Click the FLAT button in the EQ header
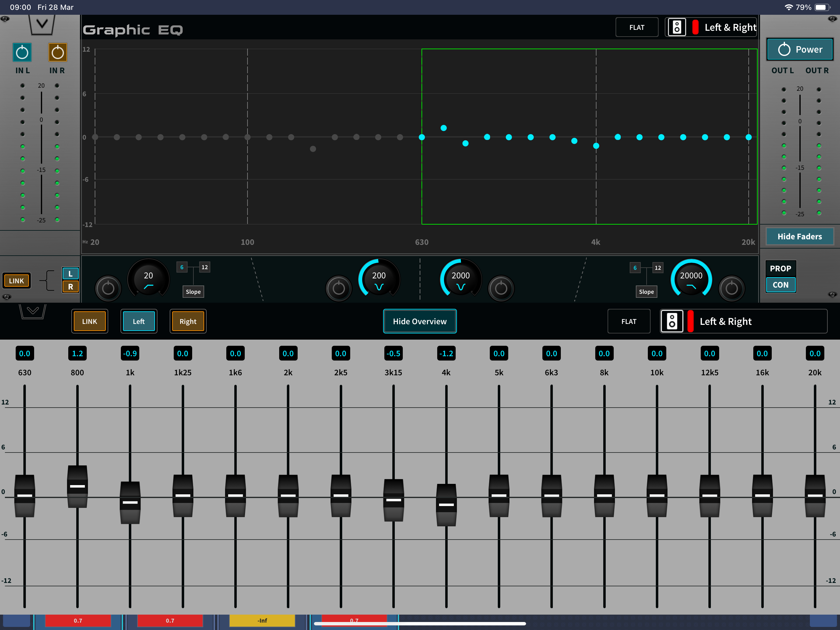 [637, 27]
